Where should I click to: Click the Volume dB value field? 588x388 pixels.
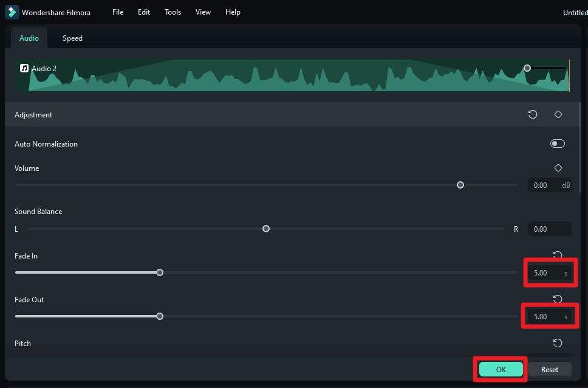coord(549,185)
